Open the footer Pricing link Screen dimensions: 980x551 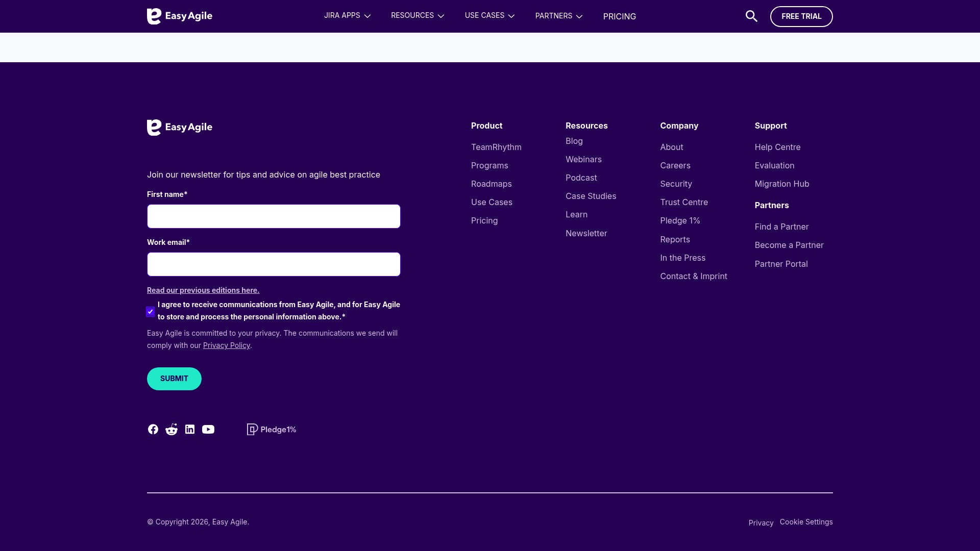pyautogui.click(x=484, y=220)
